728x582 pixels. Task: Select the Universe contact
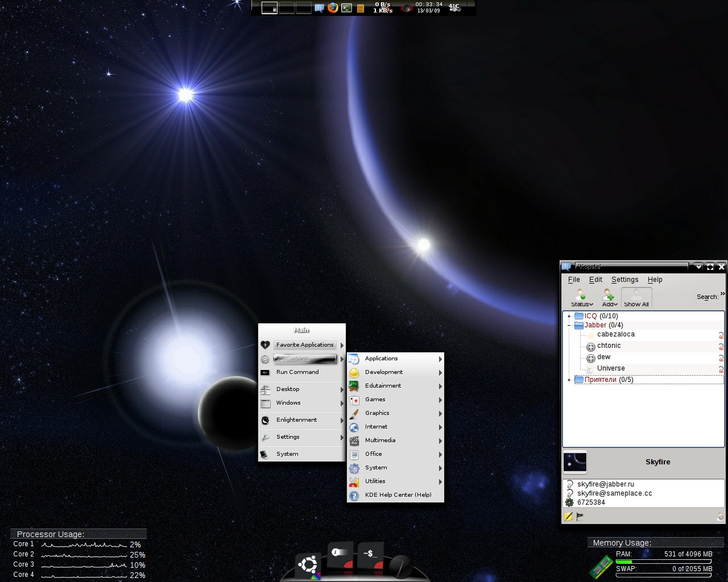pyautogui.click(x=611, y=368)
